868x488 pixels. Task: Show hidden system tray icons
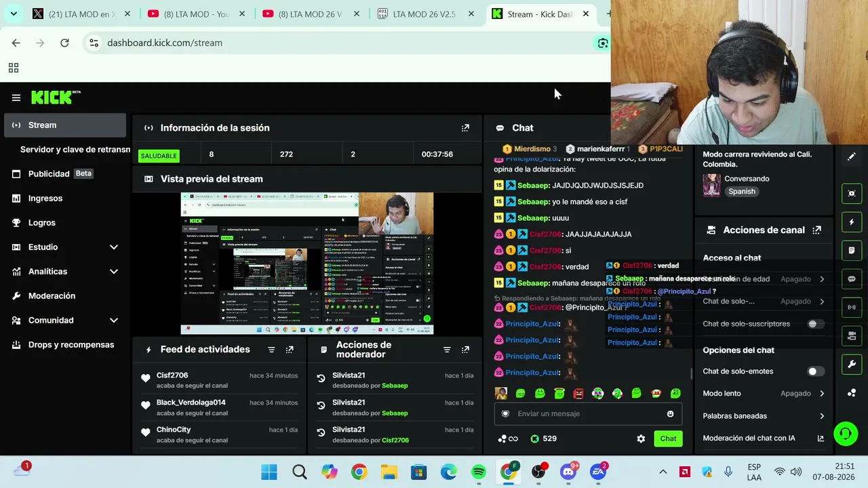[663, 472]
